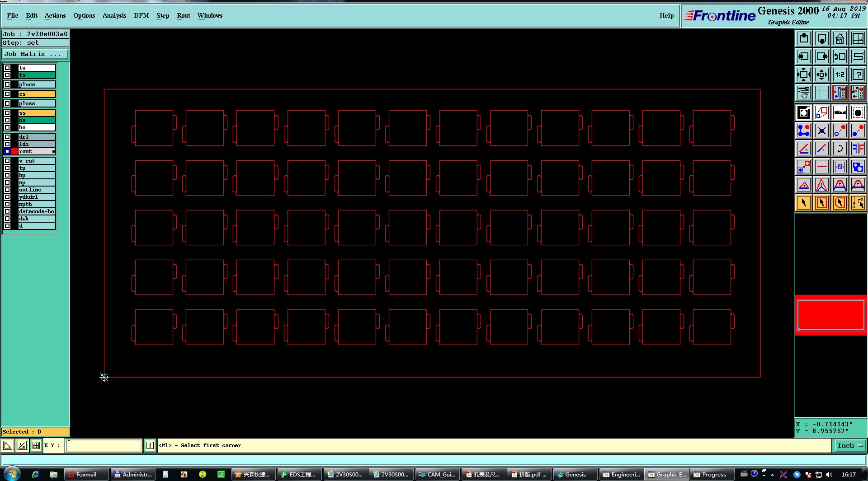The width and height of the screenshot is (868, 481).
Task: Expand the small box on the rout layer row
Action: pyautogui.click(x=53, y=151)
